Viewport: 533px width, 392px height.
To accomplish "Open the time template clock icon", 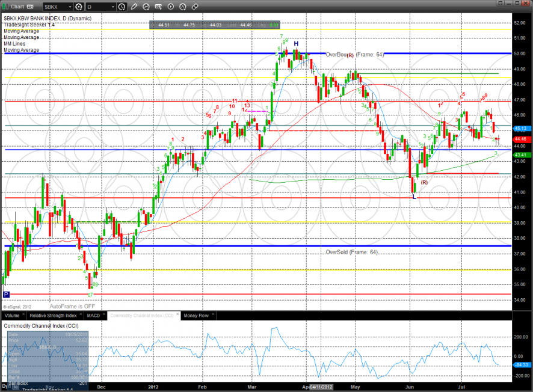I will coord(122,7).
